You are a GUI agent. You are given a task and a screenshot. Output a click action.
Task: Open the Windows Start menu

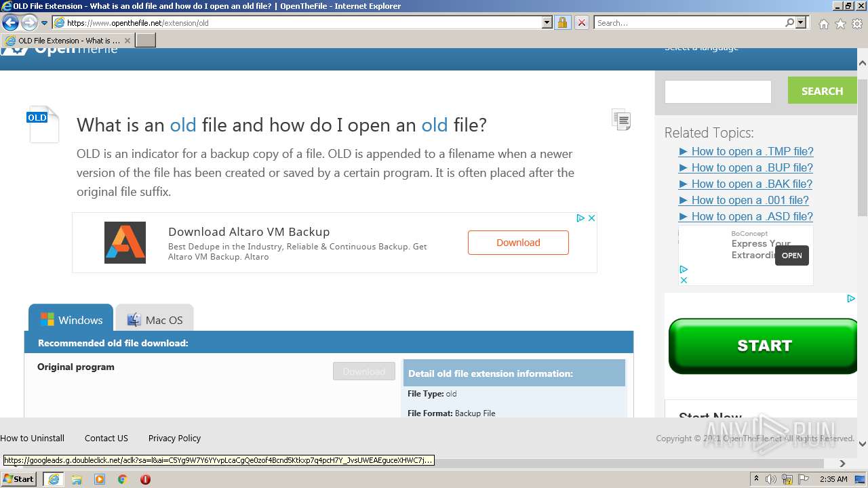coord(19,479)
